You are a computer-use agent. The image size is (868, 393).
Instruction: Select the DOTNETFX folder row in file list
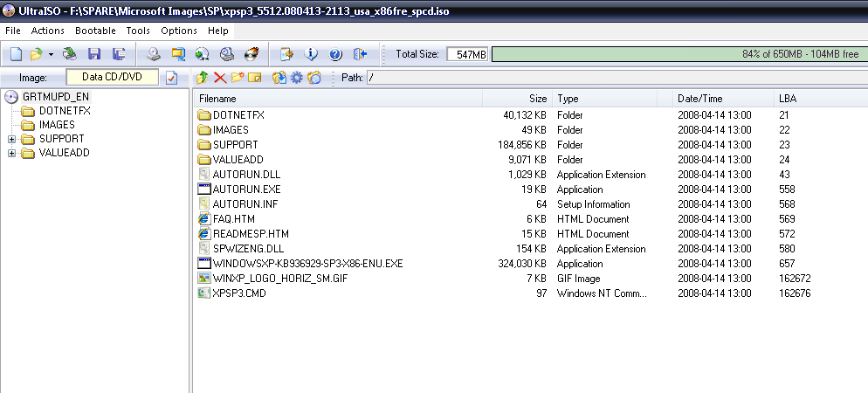coord(238,115)
